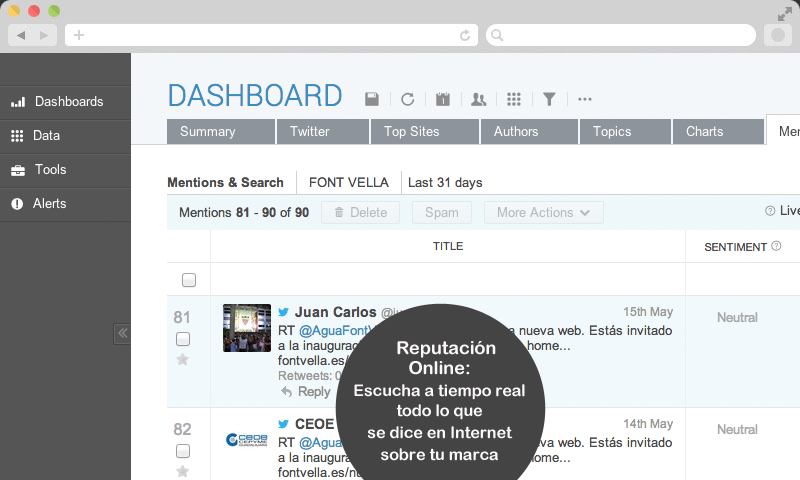Screen dimensions: 800x480
Task: Open Juan Carlos profile thumbnail
Action: [247, 328]
